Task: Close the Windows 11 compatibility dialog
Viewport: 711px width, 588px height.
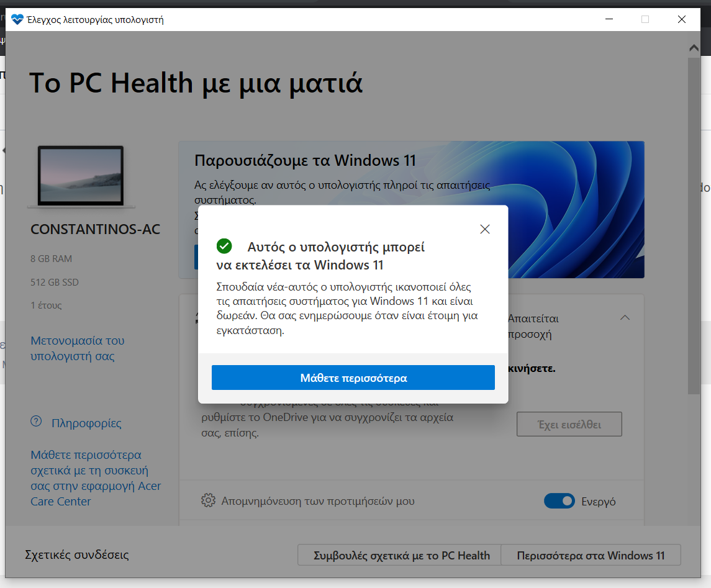Action: pos(485,229)
